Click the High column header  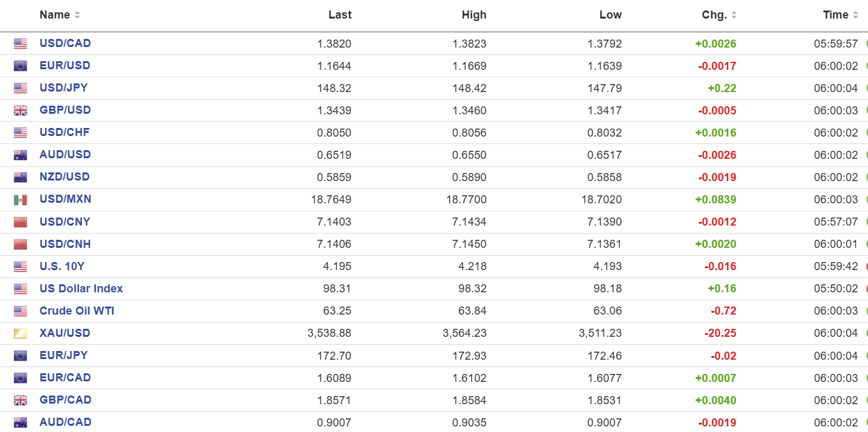point(474,15)
